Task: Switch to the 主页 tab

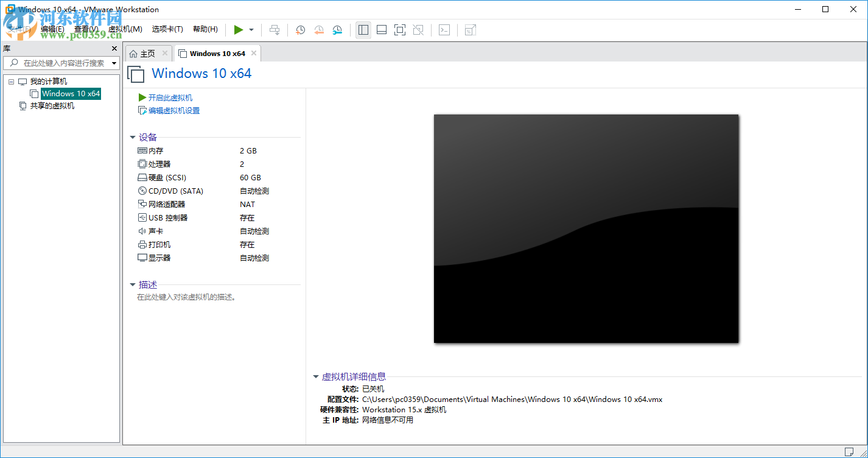Action: click(147, 53)
